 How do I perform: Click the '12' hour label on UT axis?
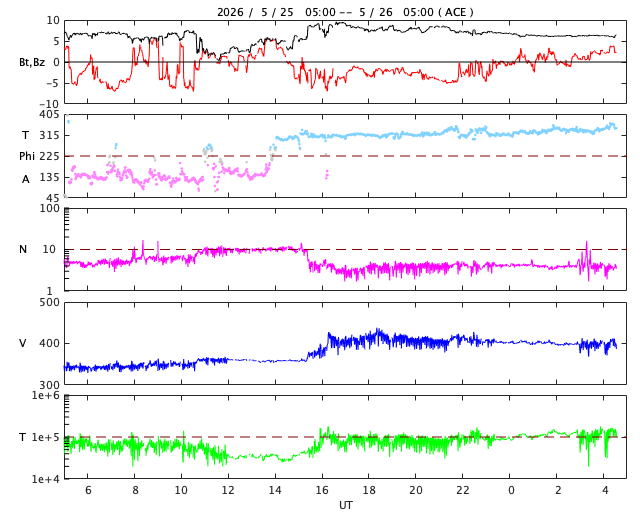click(228, 490)
